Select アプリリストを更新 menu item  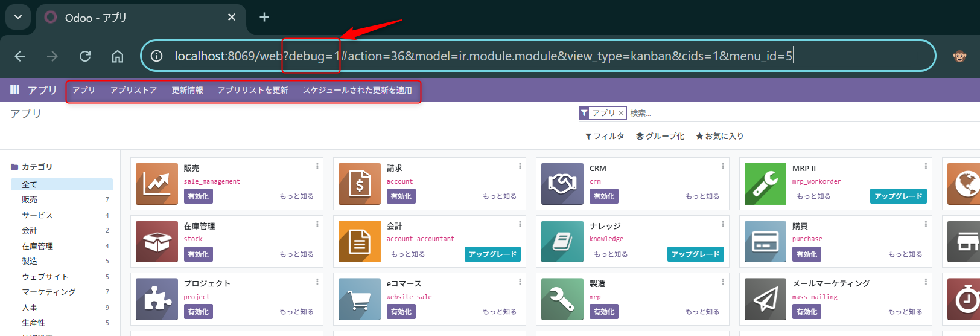(x=253, y=90)
